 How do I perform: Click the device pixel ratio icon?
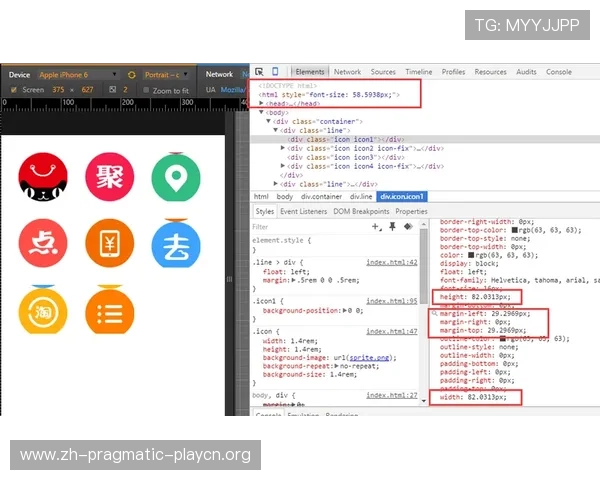tap(112, 90)
